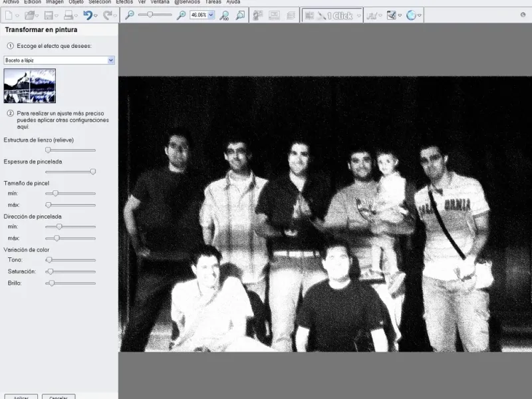Click the greyed panel icon in toolbar middle
This screenshot has height=399, width=532.
click(x=274, y=15)
